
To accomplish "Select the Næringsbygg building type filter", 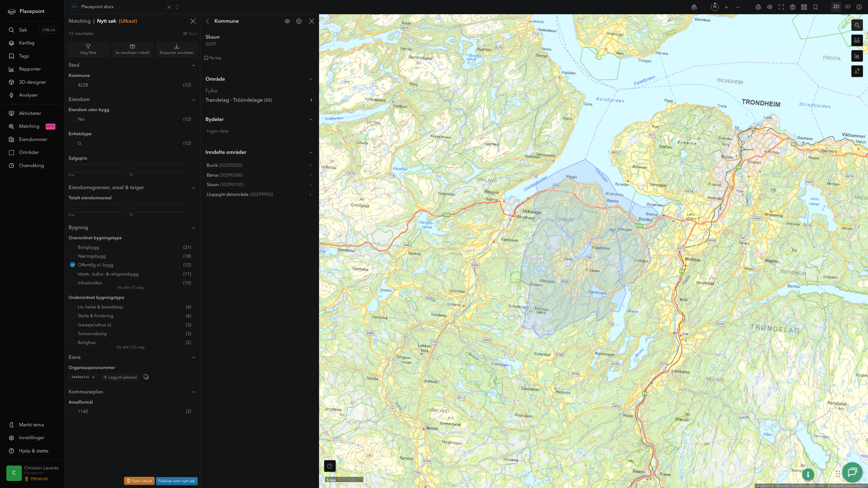I will pos(73,256).
